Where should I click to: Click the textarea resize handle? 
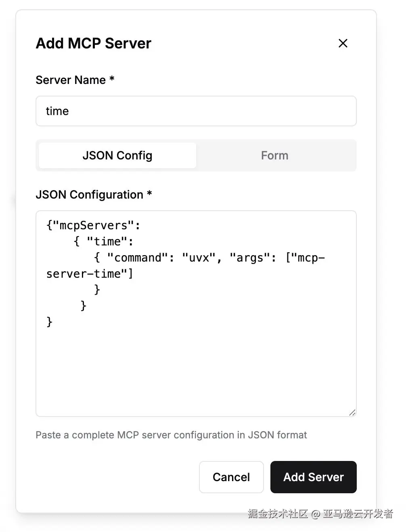352,412
